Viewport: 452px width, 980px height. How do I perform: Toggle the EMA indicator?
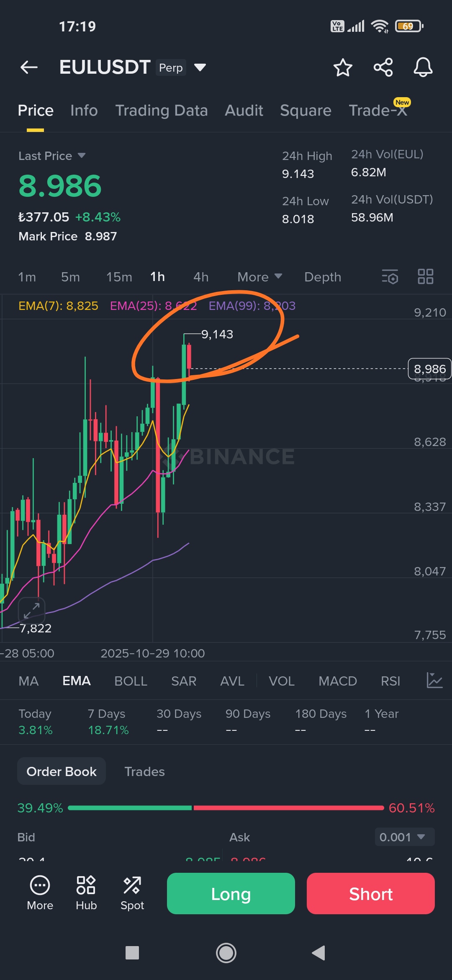76,681
